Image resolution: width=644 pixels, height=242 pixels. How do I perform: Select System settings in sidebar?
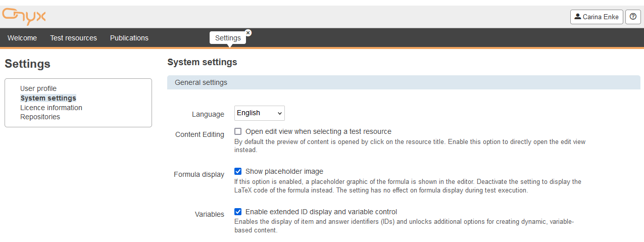(48, 98)
